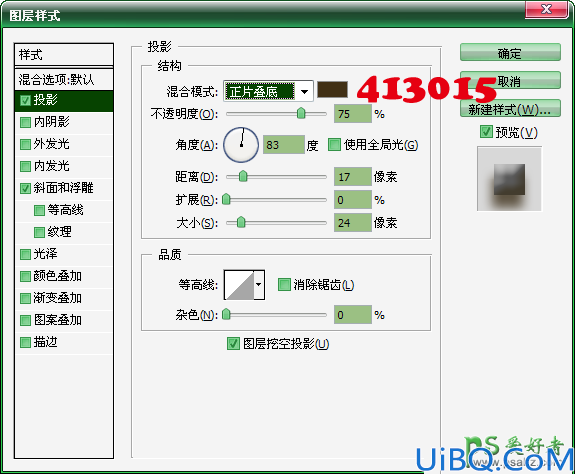
Task: Click the distance field showing 17
Action: coord(353,177)
